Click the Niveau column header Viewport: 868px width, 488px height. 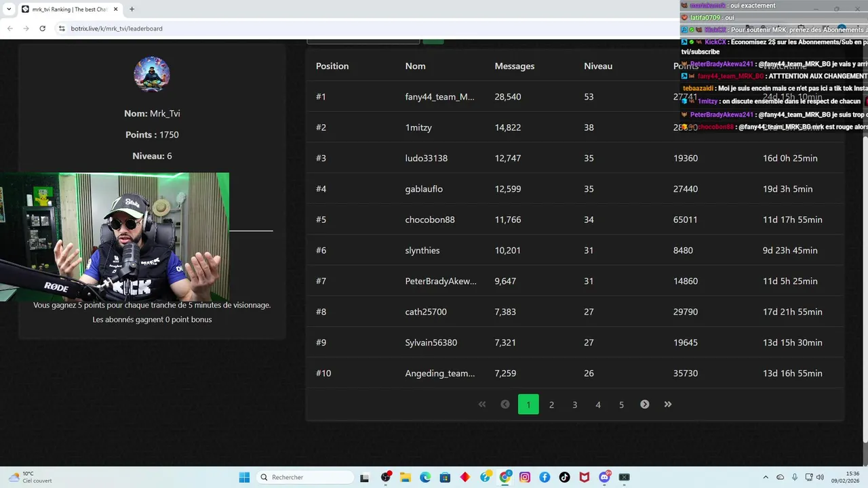click(598, 66)
